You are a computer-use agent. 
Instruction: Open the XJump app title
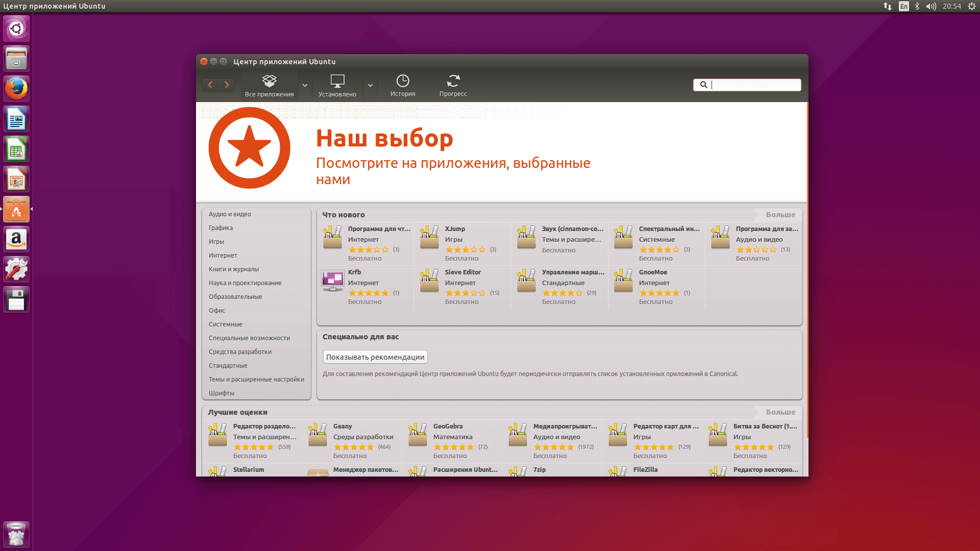coord(455,229)
